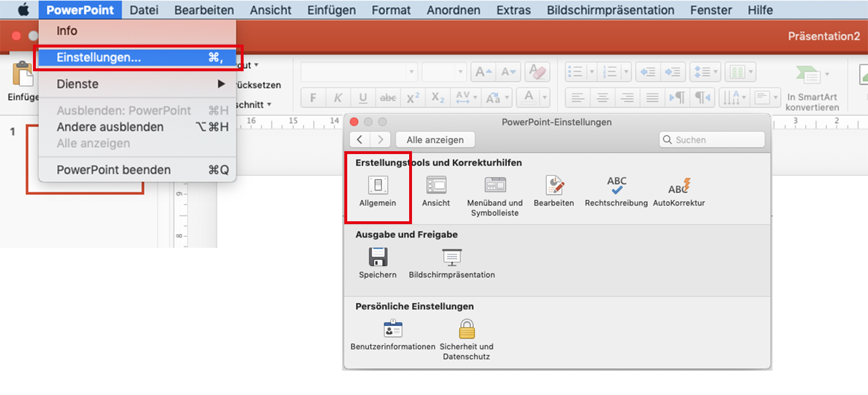Toggle italic (K) formatting
This screenshot has height=395, width=868.
[339, 98]
